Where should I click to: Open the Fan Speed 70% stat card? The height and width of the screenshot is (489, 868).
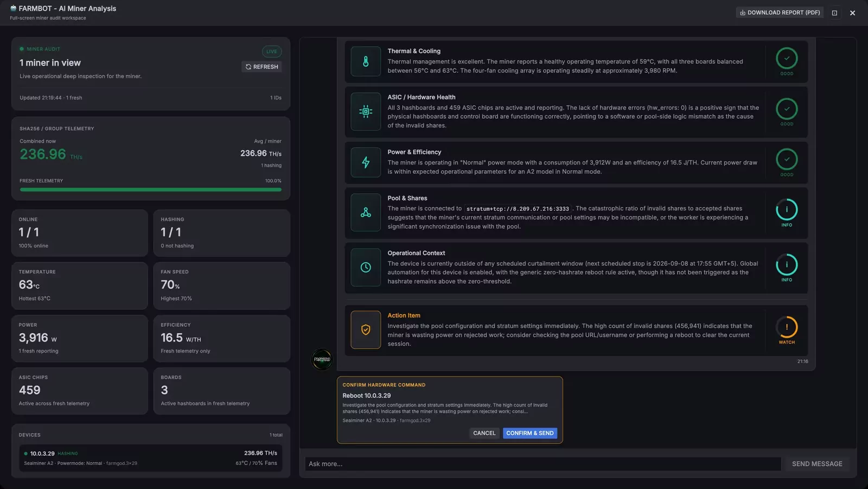(x=221, y=285)
